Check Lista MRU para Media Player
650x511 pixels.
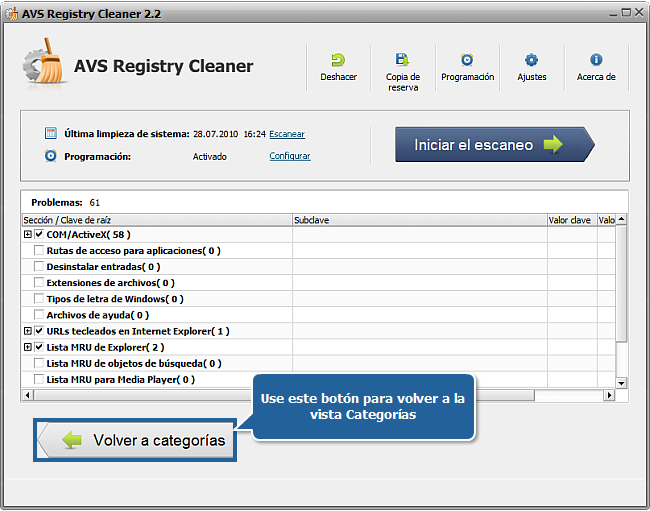39,379
